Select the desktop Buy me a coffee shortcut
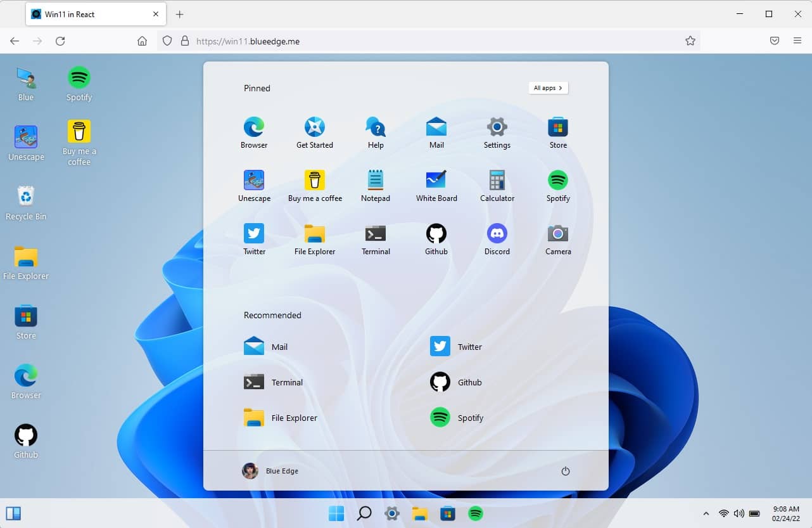Screen dimensions: 812x528 tap(79, 143)
